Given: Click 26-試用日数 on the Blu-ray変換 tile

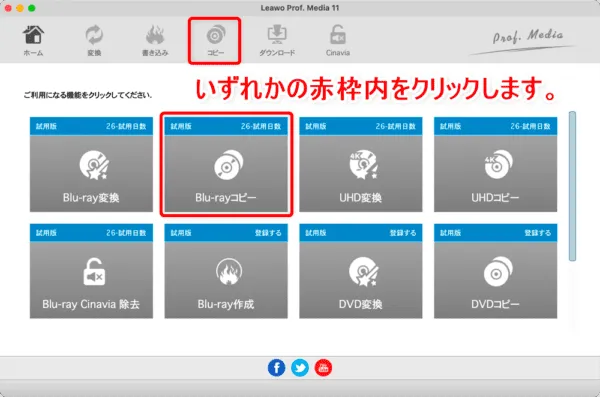Looking at the screenshot, I should 126,126.
